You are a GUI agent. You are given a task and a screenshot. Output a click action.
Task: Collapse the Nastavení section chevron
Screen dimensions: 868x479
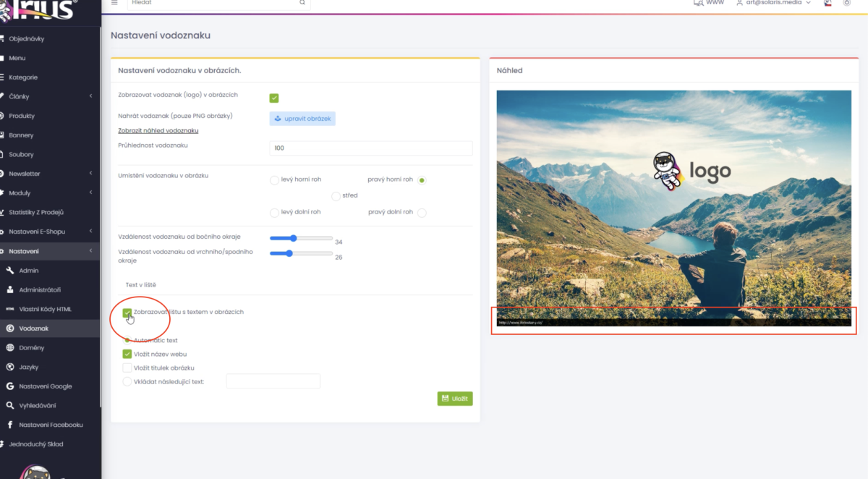point(90,251)
